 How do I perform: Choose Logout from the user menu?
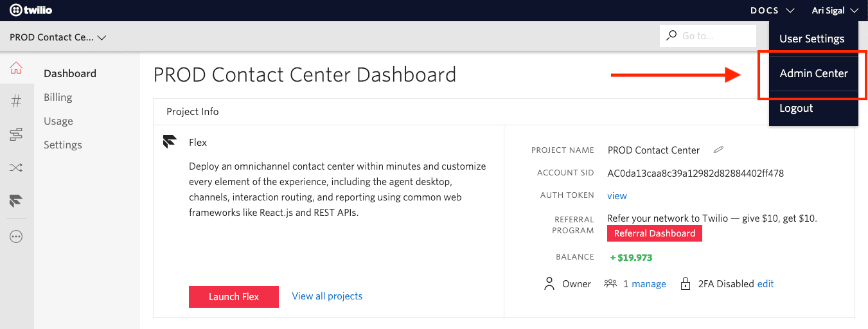tap(796, 108)
